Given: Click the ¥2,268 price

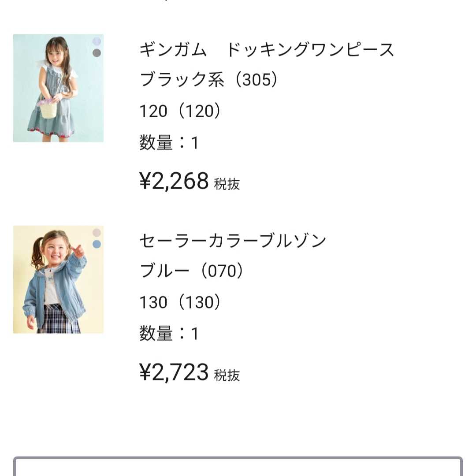Looking at the screenshot, I should (x=174, y=181).
